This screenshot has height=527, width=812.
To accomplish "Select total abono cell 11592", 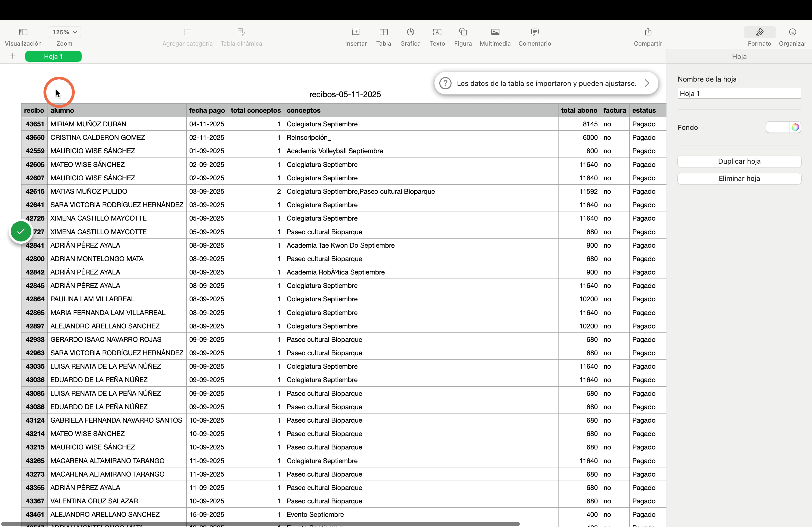I will coord(579,191).
